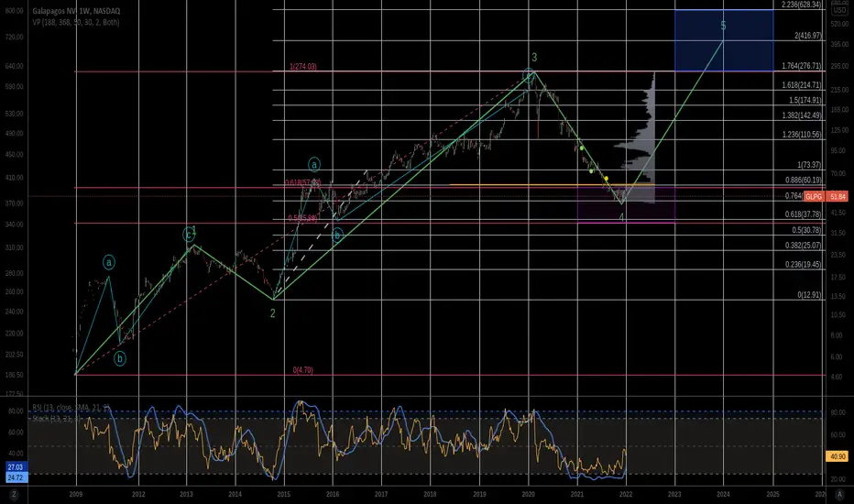
Task: Click the 2024 label on time axis
Action: [723, 494]
